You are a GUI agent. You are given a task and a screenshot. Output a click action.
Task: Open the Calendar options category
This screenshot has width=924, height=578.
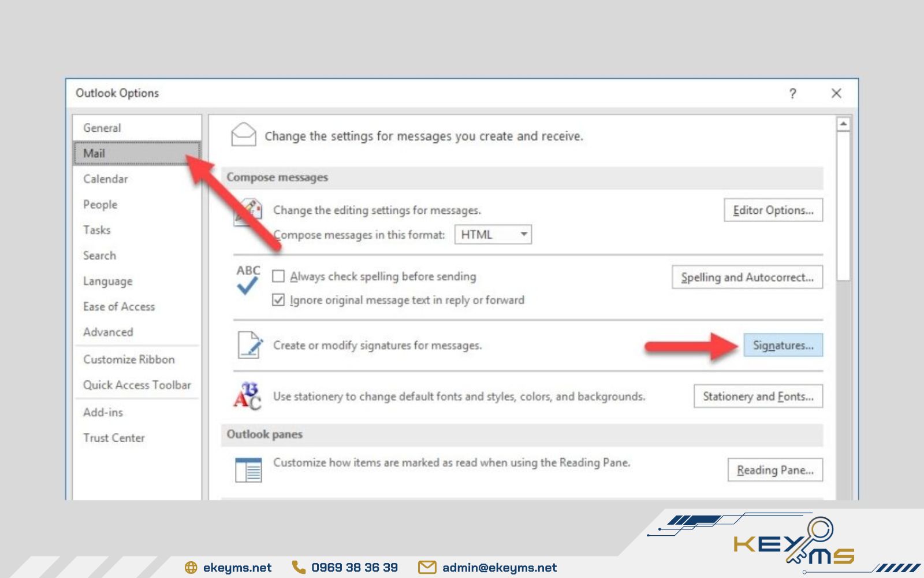click(x=137, y=179)
